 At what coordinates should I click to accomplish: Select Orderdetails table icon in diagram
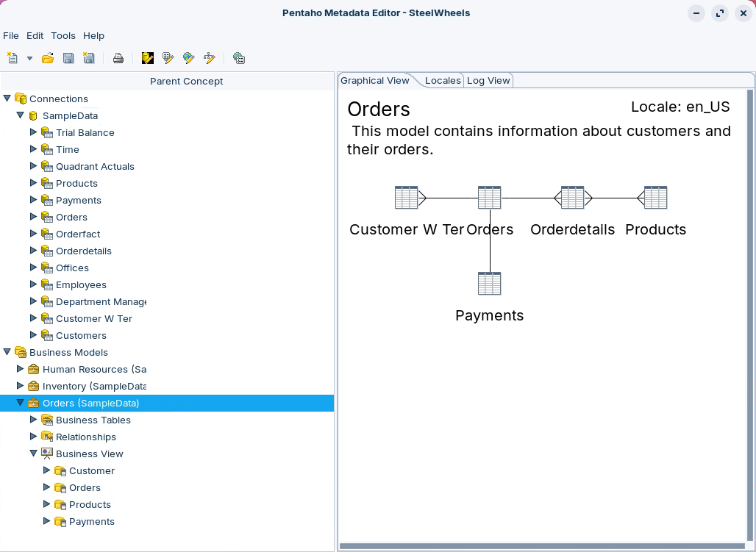click(573, 198)
